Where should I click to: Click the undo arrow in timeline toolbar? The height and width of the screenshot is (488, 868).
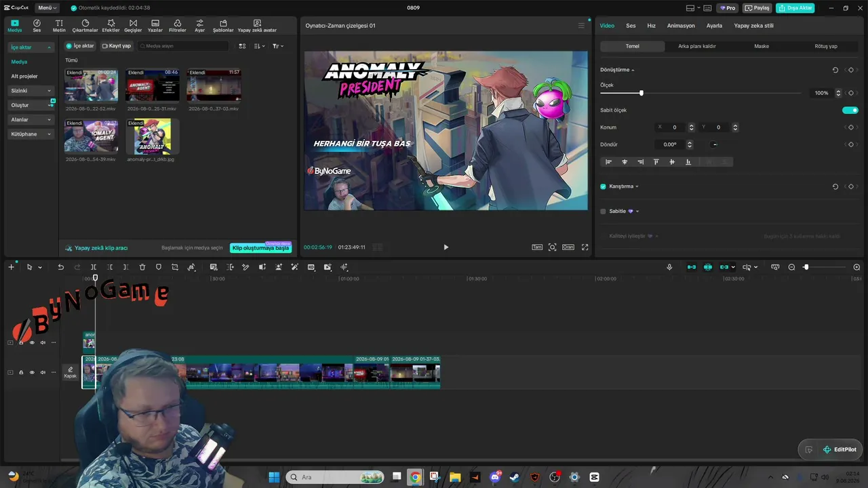60,267
